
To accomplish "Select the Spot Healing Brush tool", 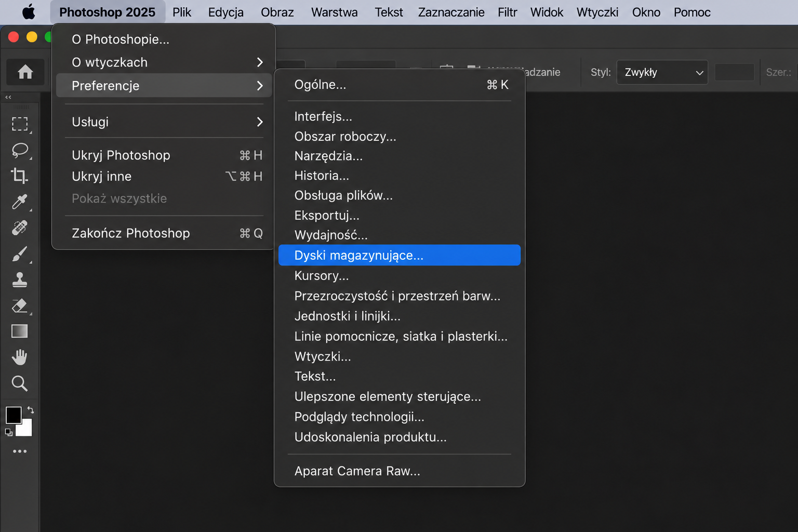I will point(20,228).
